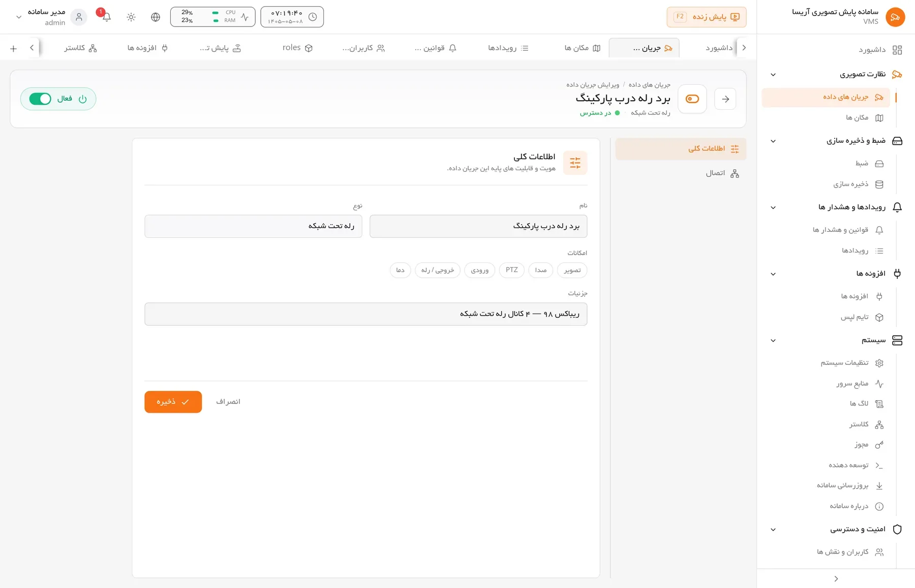The height and width of the screenshot is (588, 915).
Task: Open the notifications bell
Action: coord(106,17)
